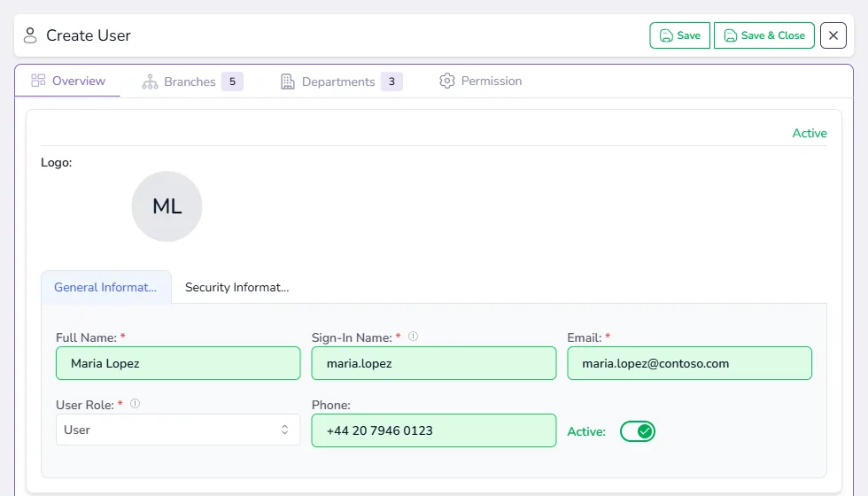
Task: Click the Phone input field
Action: (x=434, y=430)
